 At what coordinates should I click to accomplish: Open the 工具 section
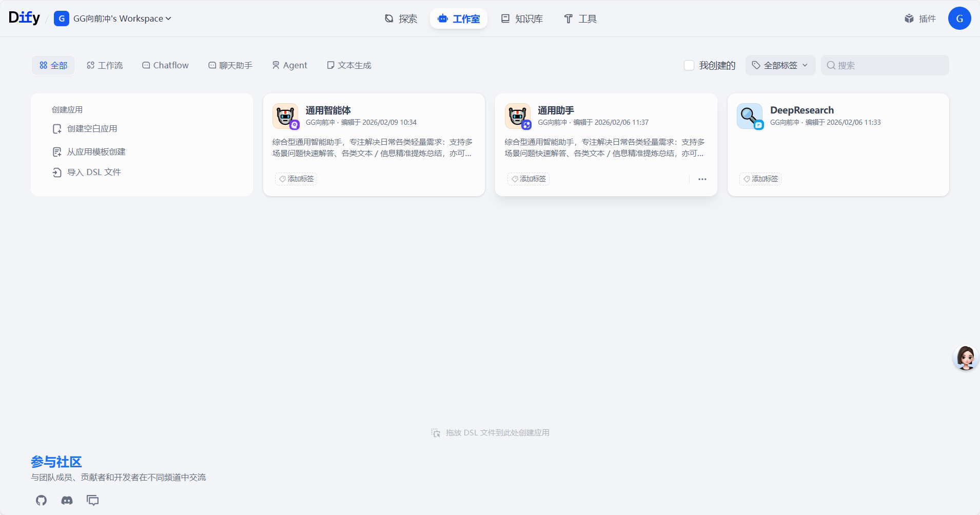pos(579,18)
